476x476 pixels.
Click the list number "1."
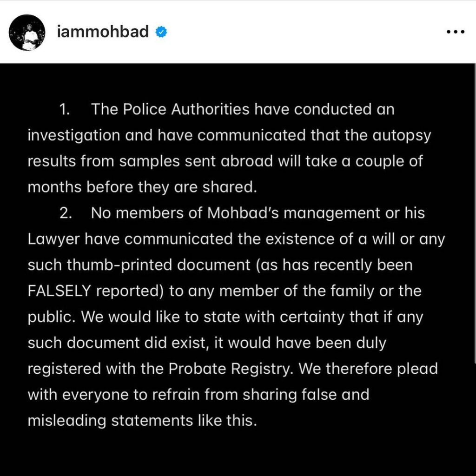65,110
